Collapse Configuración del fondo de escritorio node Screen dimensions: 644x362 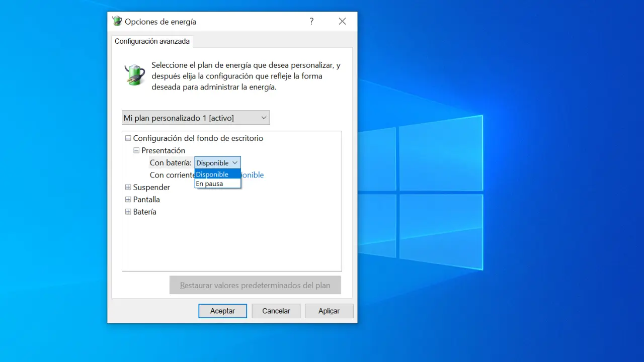[x=128, y=138]
